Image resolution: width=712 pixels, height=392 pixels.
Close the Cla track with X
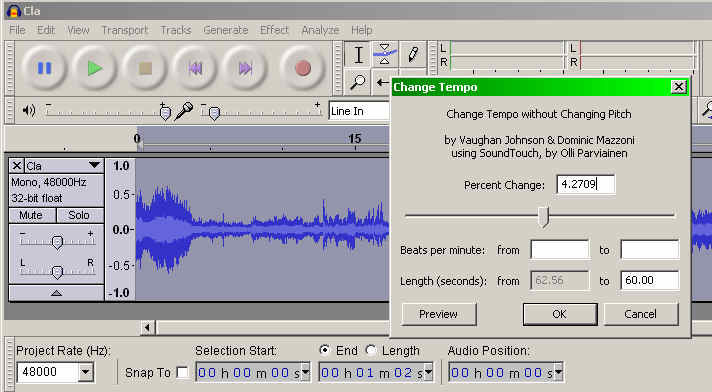[x=17, y=165]
